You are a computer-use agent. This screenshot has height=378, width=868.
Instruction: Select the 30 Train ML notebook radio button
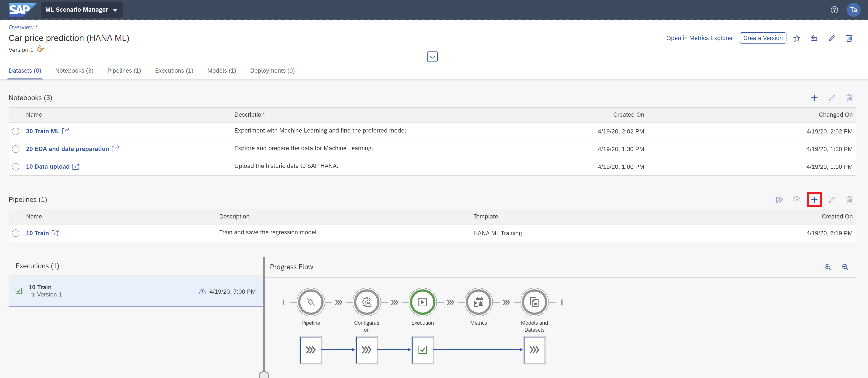point(16,131)
